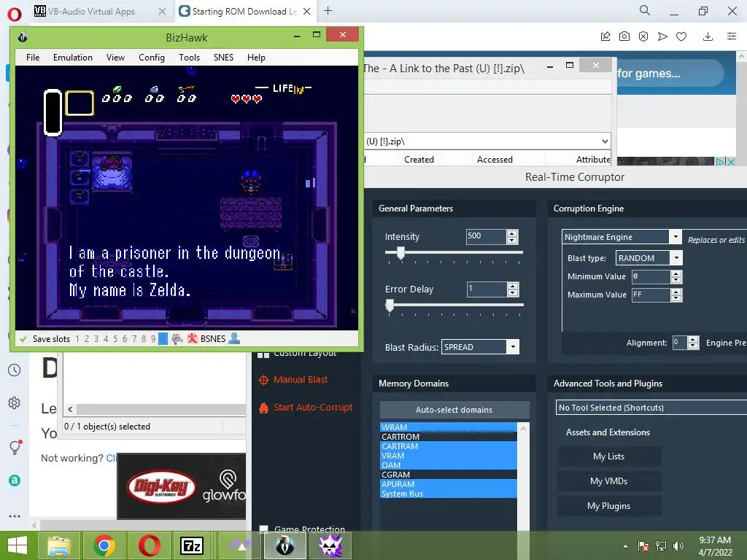
Task: Open Opera sidebar History clock icon
Action: coord(15,370)
